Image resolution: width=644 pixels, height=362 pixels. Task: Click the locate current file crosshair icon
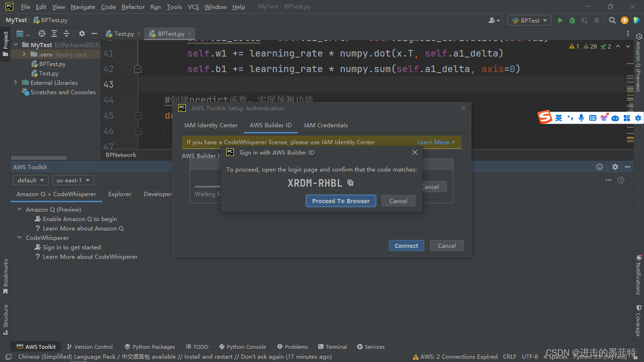(42, 33)
